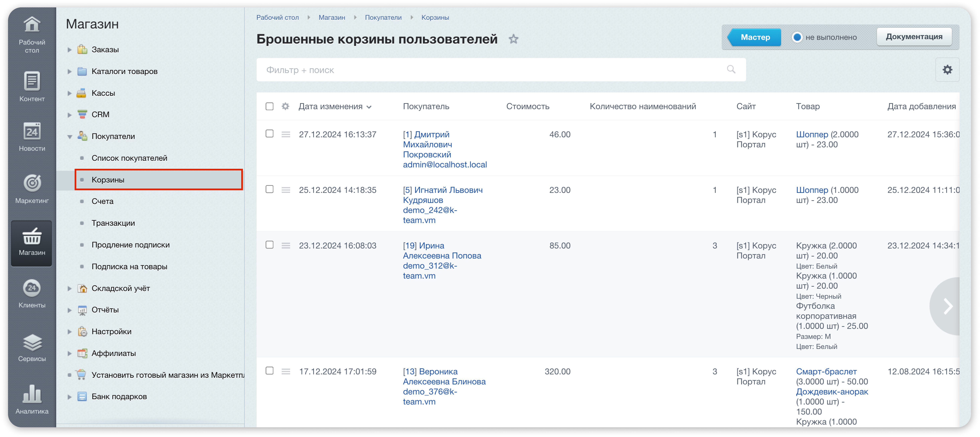
Task: Open Список покупателей menu item
Action: click(x=129, y=158)
